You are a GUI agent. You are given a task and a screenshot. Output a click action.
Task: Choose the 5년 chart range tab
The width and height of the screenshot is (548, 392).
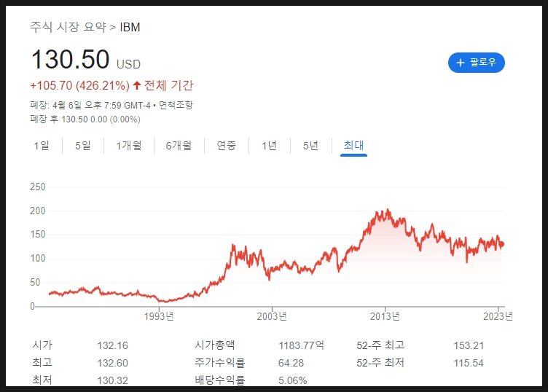pos(310,145)
